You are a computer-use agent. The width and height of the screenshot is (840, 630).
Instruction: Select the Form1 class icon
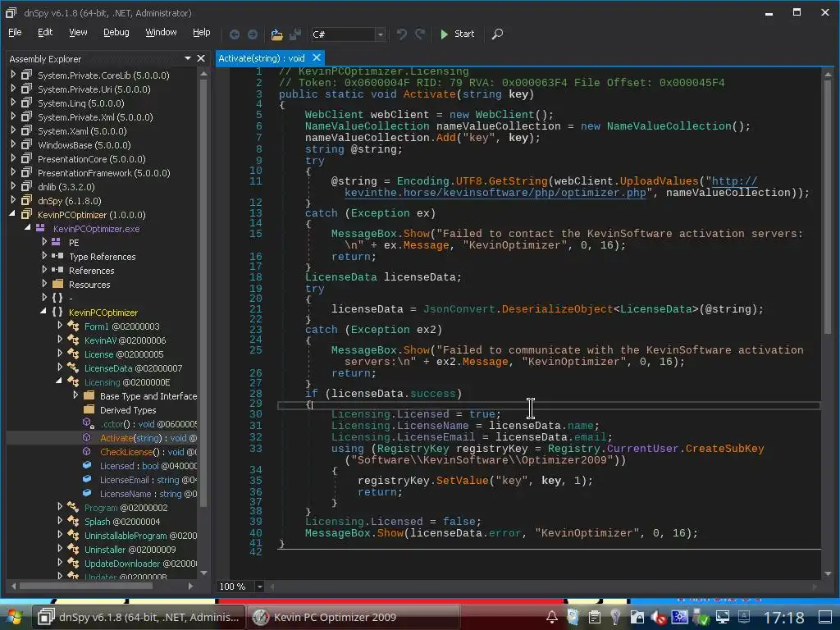tap(73, 326)
